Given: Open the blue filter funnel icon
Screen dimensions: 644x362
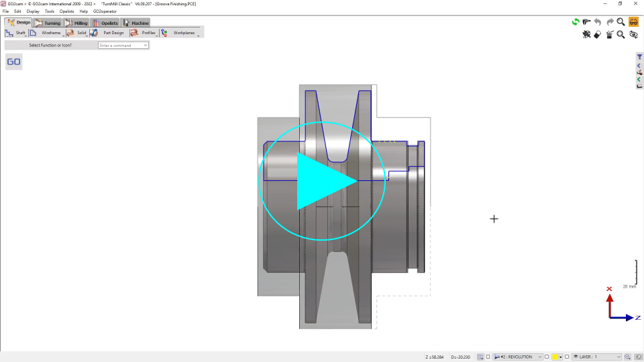Looking at the screenshot, I should point(639,58).
